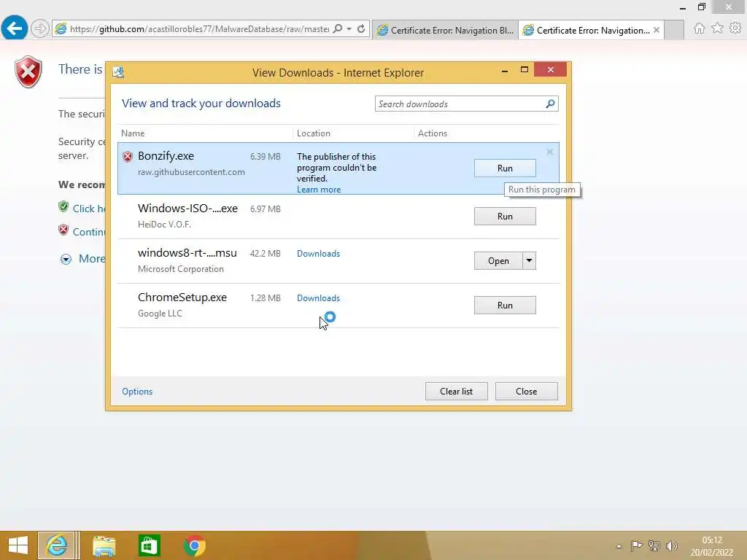
Task: Open File Explorer from the taskbar
Action: [x=104, y=545]
